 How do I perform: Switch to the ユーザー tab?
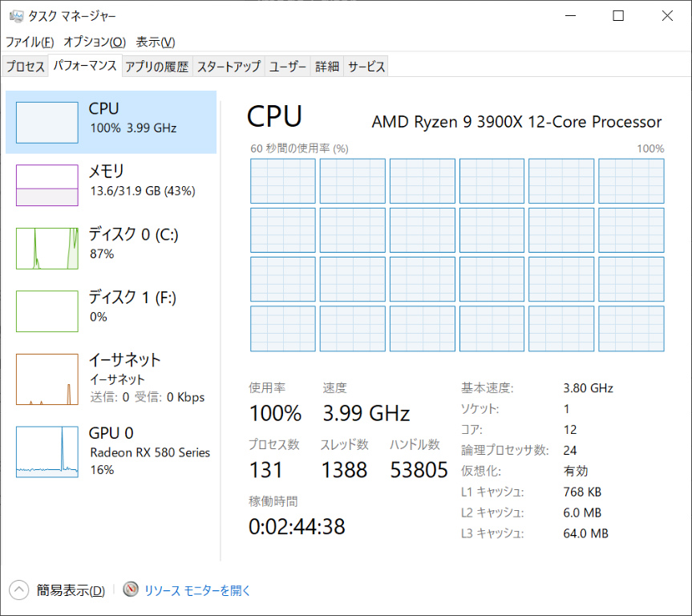click(x=288, y=67)
